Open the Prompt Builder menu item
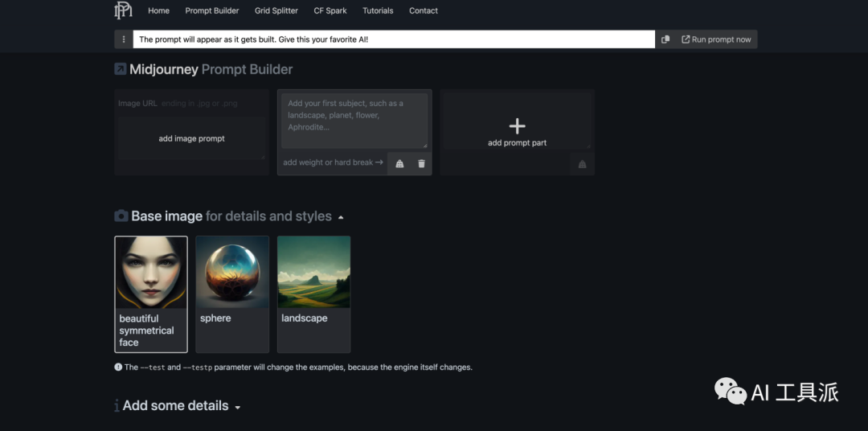This screenshot has width=868, height=431. pos(212,10)
